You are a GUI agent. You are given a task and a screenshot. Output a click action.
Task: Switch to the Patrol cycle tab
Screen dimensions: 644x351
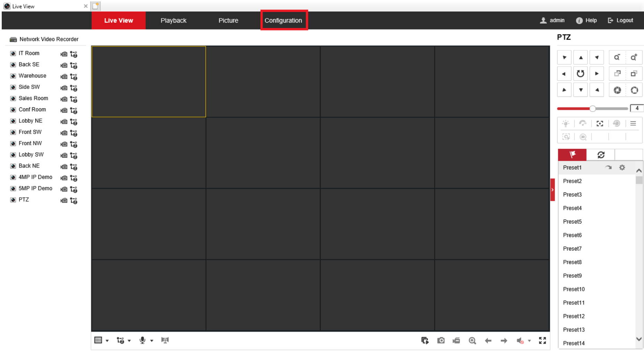click(x=601, y=155)
